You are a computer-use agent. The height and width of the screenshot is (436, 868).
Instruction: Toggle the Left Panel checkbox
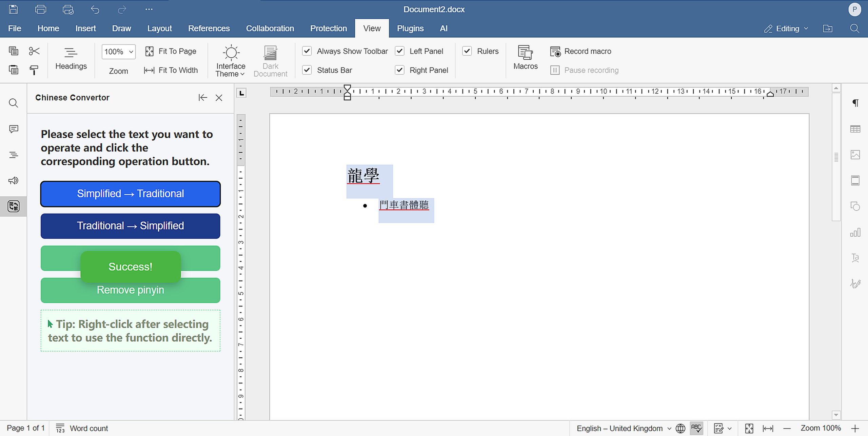click(400, 51)
